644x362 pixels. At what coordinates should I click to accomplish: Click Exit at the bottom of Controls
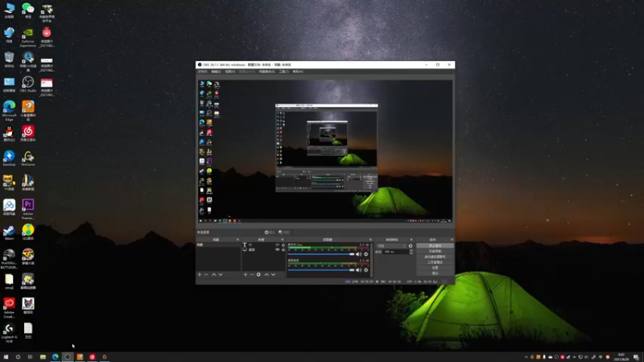[x=435, y=273]
